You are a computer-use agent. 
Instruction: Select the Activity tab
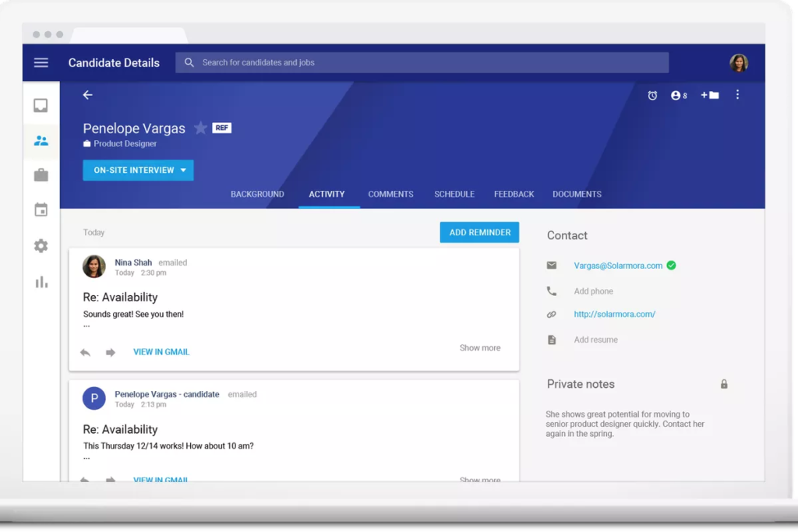(x=327, y=194)
